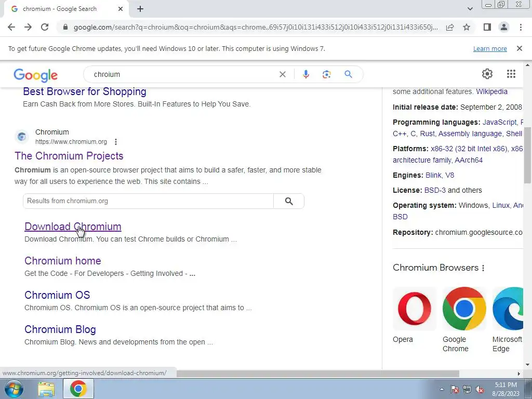This screenshot has width=532, height=399.
Task: Open the tab search dropdown arrow
Action: [x=470, y=9]
